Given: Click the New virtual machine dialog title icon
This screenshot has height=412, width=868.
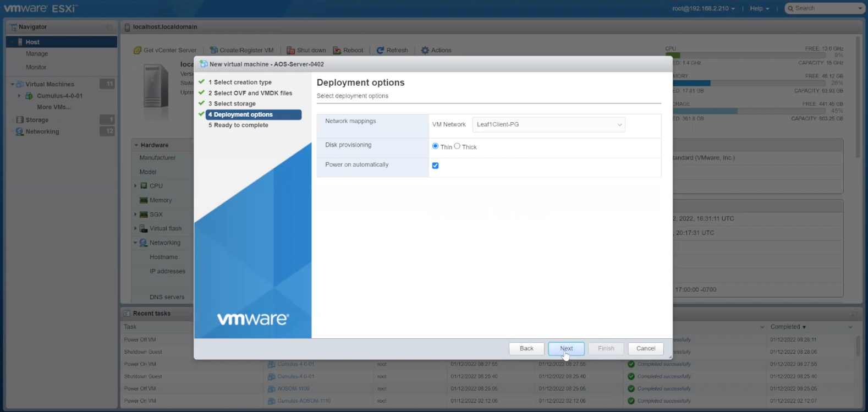Looking at the screenshot, I should coord(204,64).
